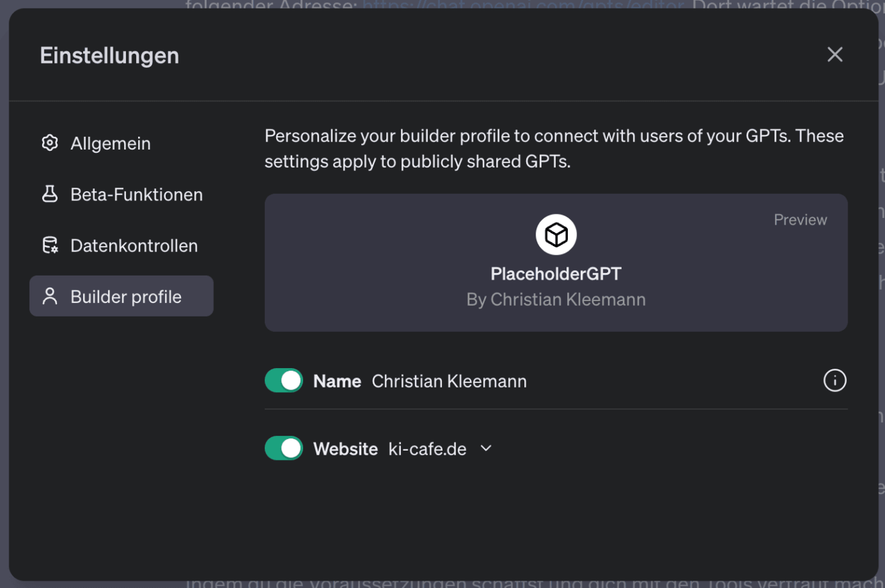Turn off the Website toggle

point(284,448)
